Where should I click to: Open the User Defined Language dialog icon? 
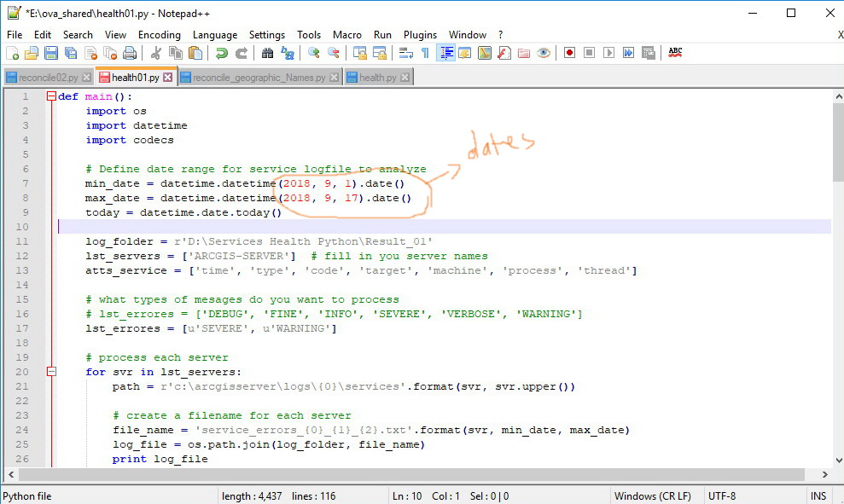tap(465, 53)
